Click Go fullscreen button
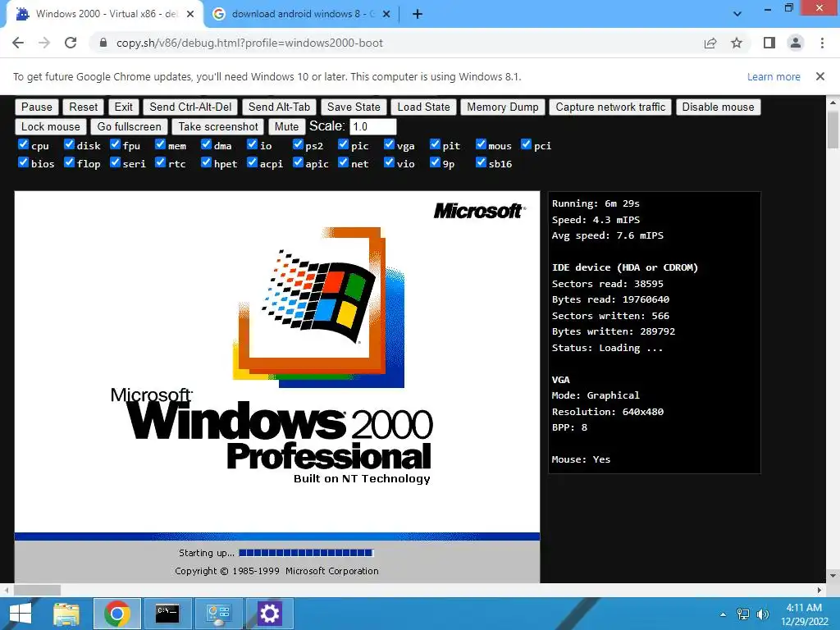 coord(129,127)
